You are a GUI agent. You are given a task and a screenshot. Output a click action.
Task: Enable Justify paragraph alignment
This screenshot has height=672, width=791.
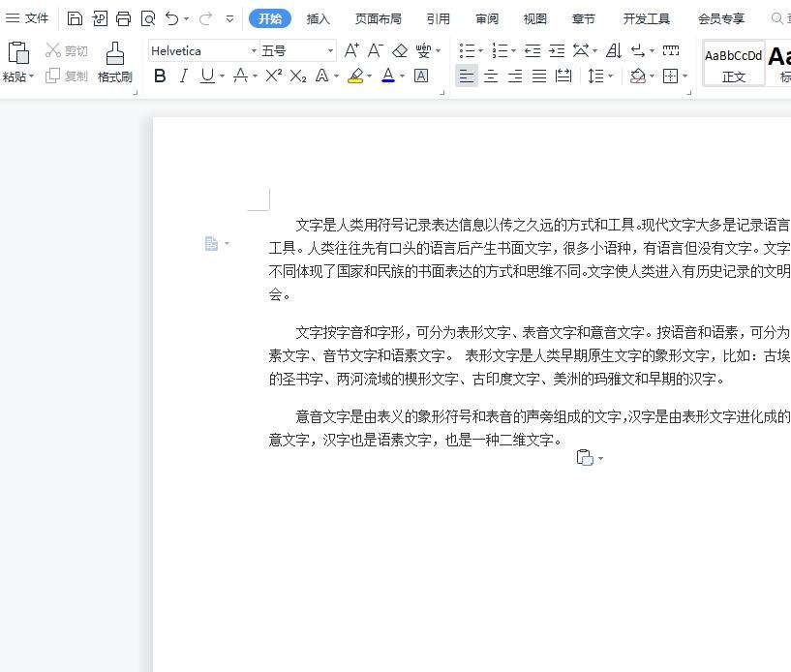point(539,76)
